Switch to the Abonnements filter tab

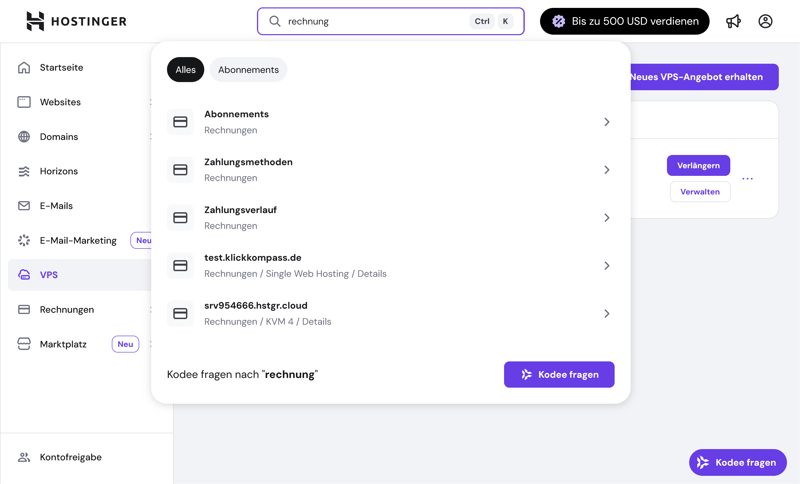pyautogui.click(x=248, y=70)
